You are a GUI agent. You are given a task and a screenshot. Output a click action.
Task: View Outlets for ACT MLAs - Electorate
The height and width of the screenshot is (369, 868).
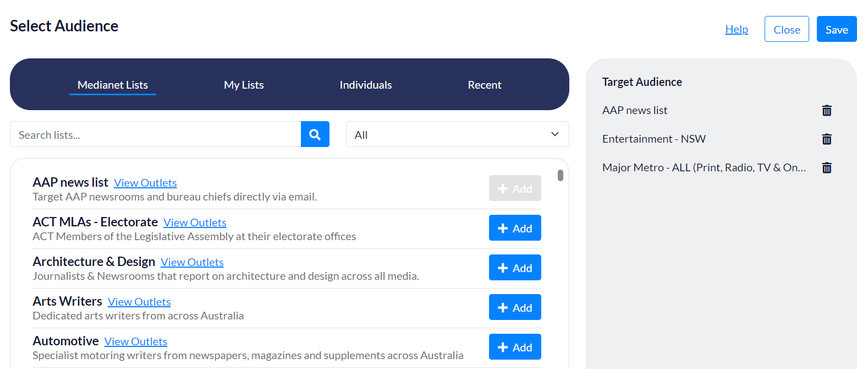pos(195,223)
